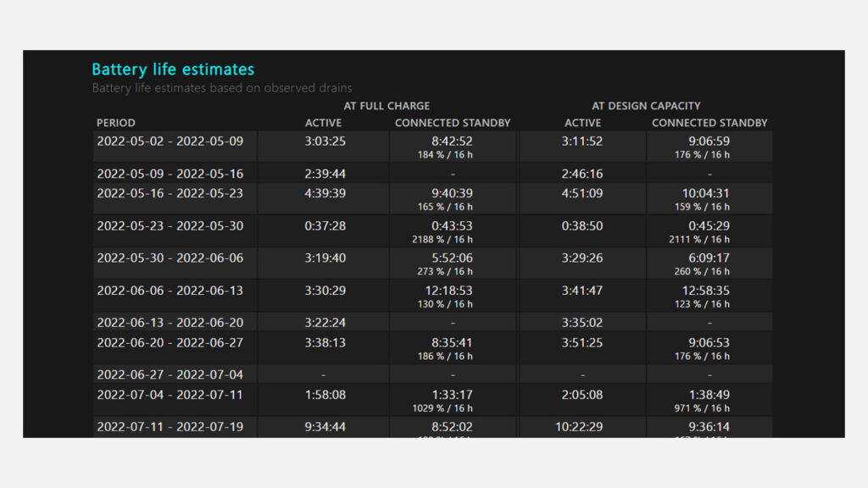Viewport: 868px width, 488px height.
Task: Click the 2188 % / 16 h drain value
Action: point(442,240)
